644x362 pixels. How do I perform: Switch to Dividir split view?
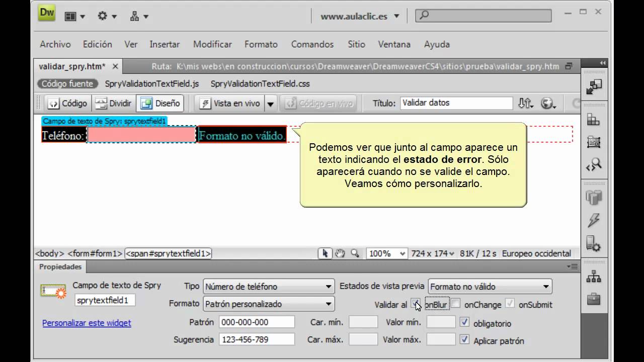[x=113, y=103]
